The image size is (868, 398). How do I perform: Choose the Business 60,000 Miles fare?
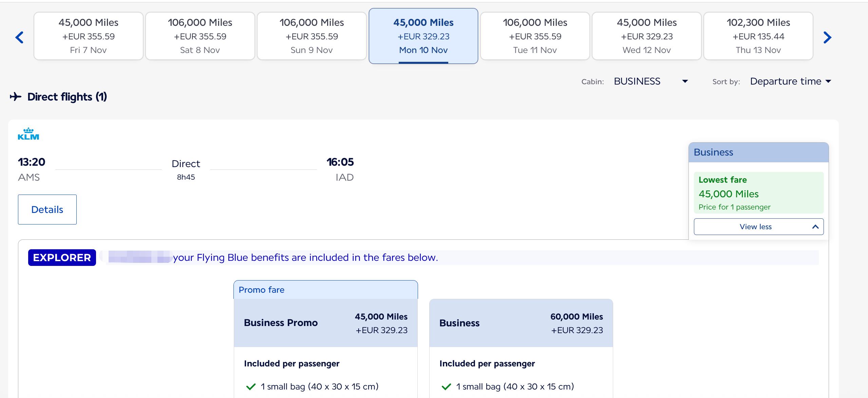[521, 323]
